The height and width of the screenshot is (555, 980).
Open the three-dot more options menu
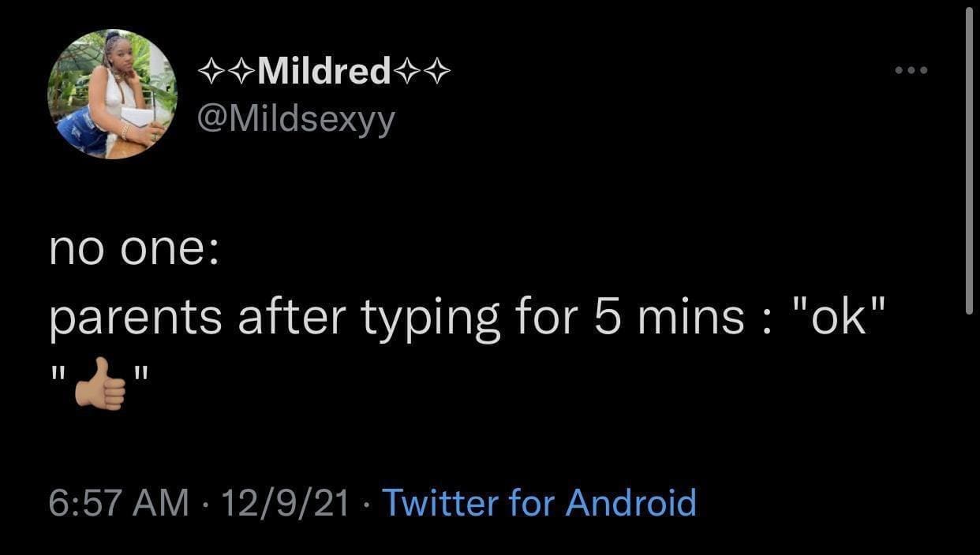point(911,71)
